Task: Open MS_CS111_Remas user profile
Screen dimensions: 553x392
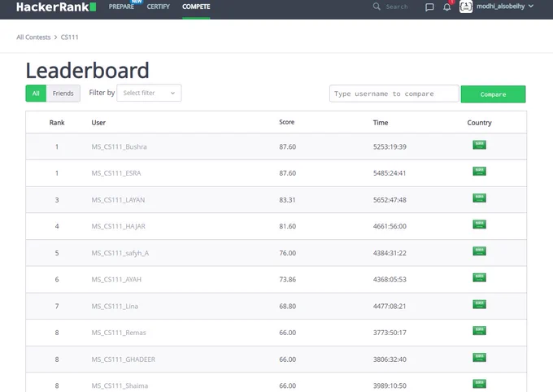Action: [x=119, y=333]
